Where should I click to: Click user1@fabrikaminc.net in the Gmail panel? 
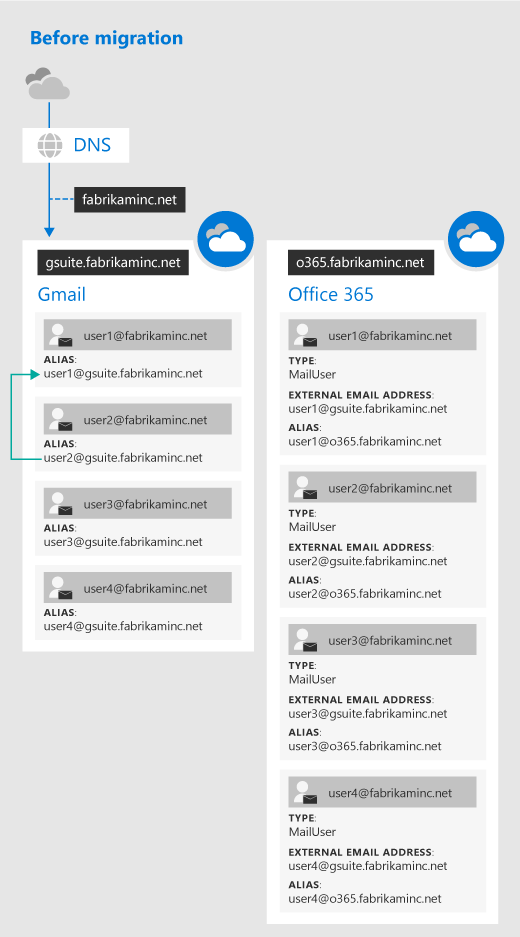pyautogui.click(x=145, y=336)
